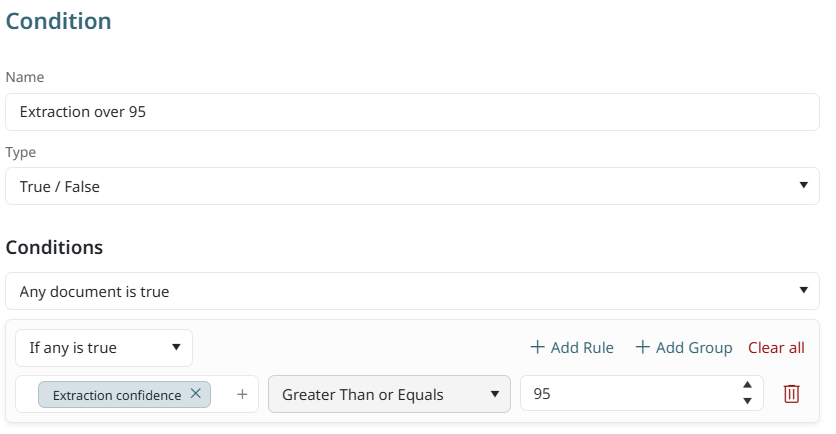The height and width of the screenshot is (434, 836).
Task: Open the Type dropdown showing True / False
Action: [412, 186]
